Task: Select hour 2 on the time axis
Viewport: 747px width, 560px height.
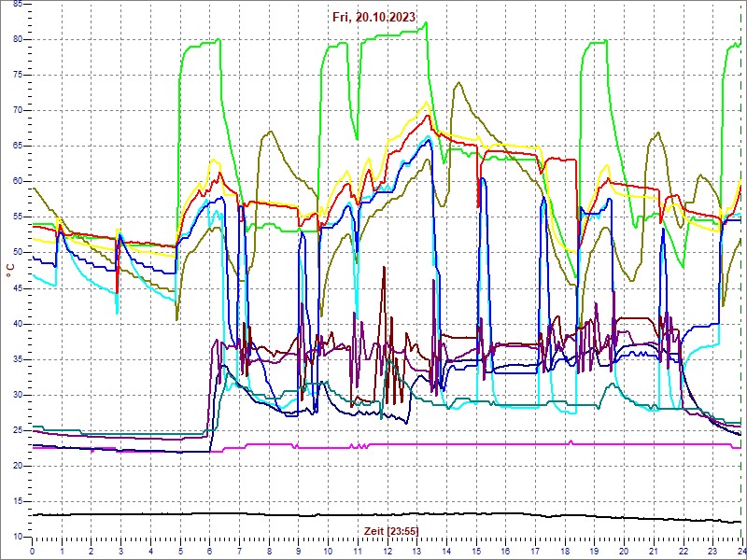Action: click(91, 551)
